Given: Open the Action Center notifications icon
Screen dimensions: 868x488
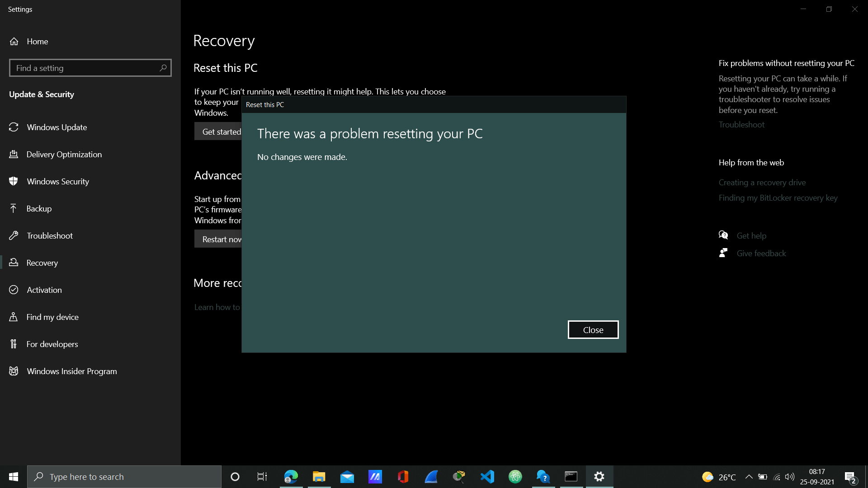Looking at the screenshot, I should pyautogui.click(x=850, y=477).
